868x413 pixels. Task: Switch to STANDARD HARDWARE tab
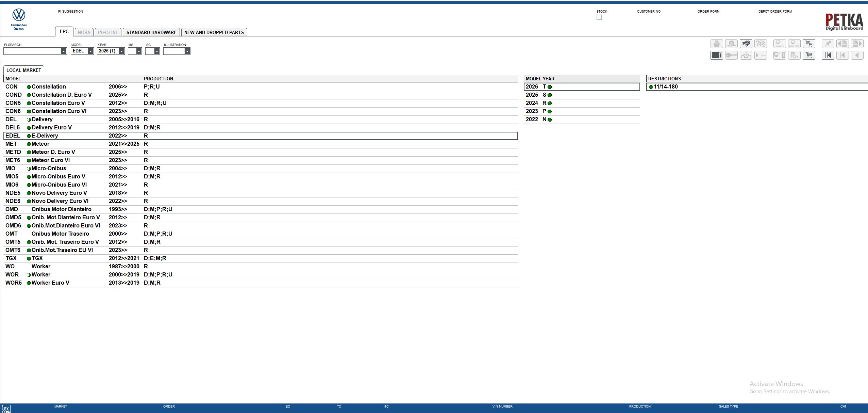(151, 32)
